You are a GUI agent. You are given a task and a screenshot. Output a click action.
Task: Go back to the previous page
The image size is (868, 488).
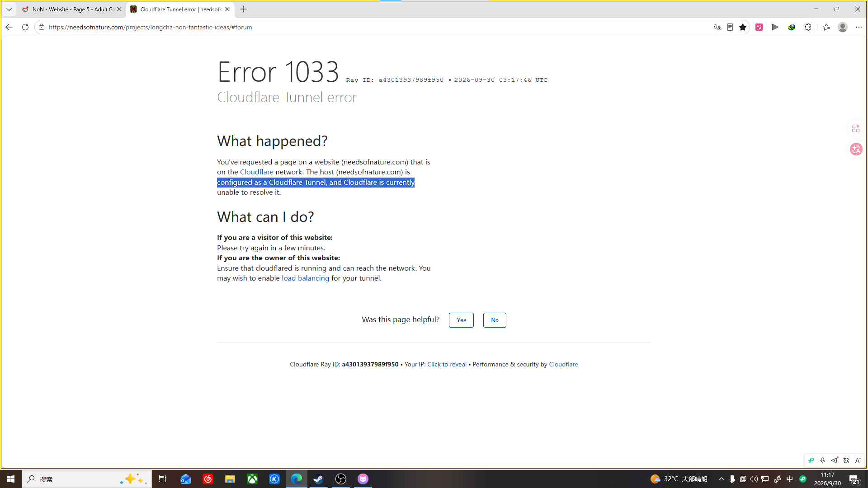pos(9,27)
